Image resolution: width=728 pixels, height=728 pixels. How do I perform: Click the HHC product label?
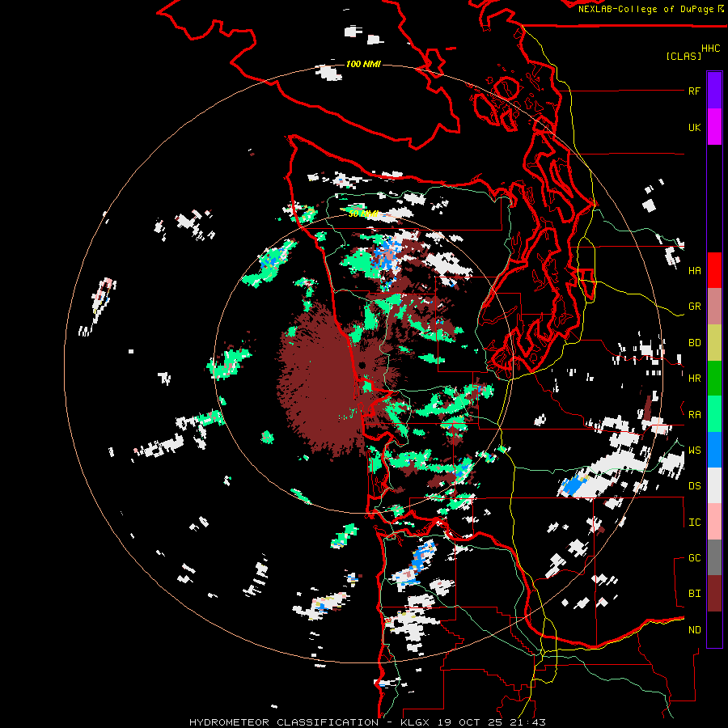(x=710, y=49)
